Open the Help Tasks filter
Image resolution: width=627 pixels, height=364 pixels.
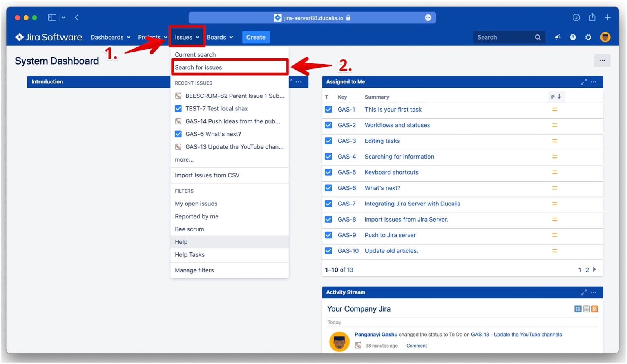230,254
